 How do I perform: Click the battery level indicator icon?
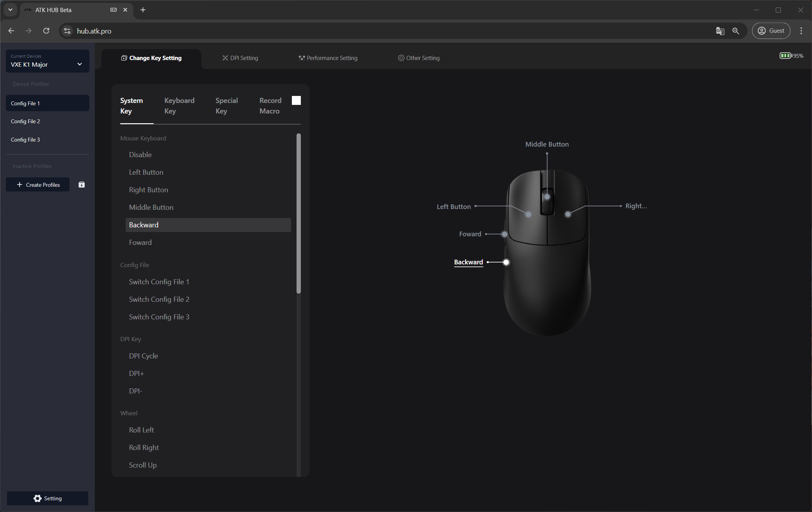(785, 56)
